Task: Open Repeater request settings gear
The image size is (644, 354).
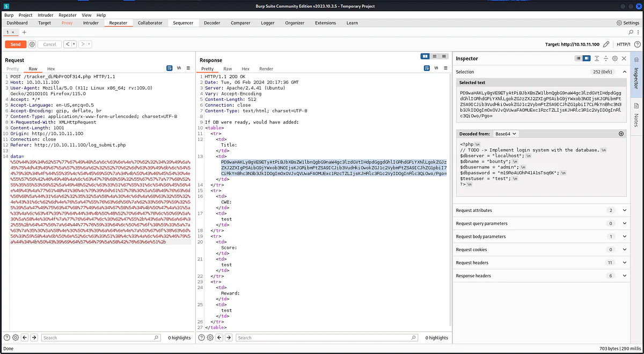Action: (x=32, y=45)
